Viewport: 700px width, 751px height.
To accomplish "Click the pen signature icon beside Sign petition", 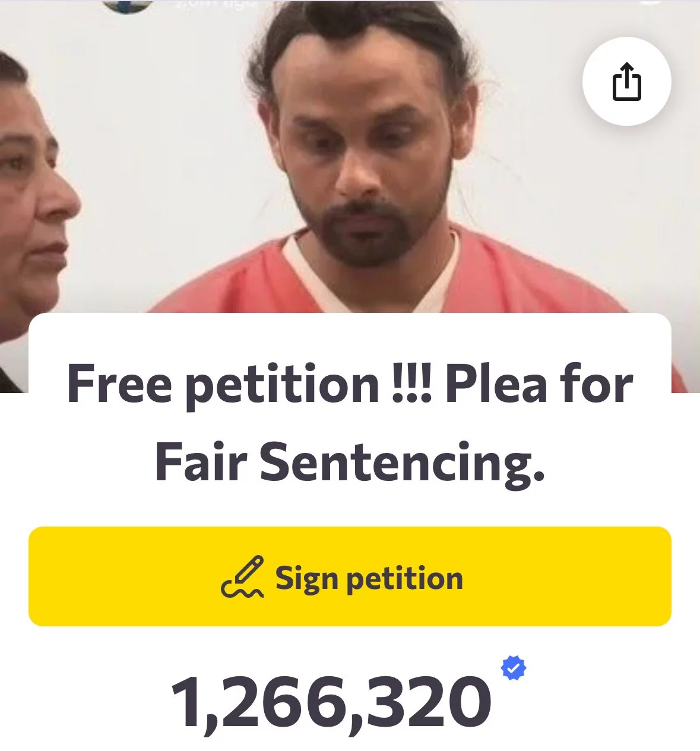I will click(x=242, y=577).
